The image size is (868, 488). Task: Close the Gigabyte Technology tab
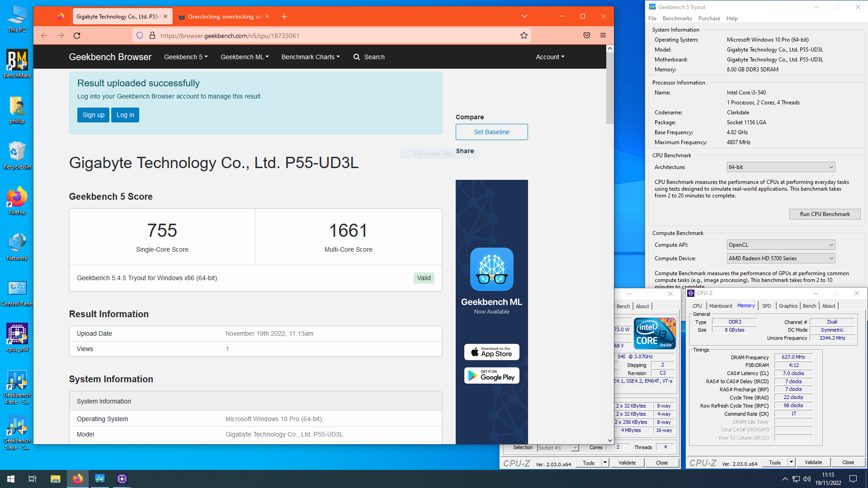[x=165, y=16]
